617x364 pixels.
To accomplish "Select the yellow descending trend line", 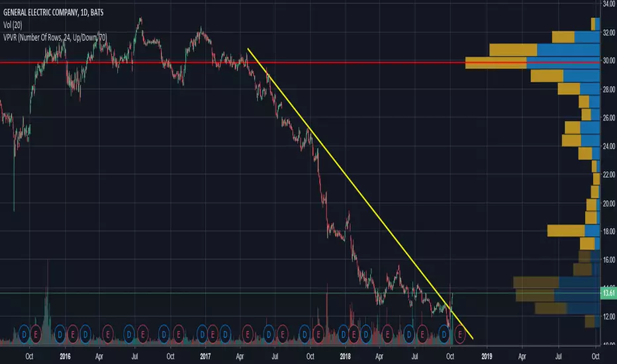I will point(360,193).
